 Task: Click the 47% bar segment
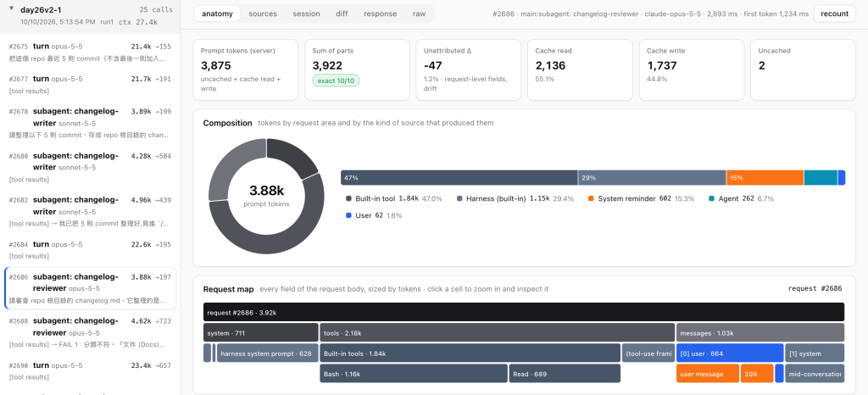459,178
